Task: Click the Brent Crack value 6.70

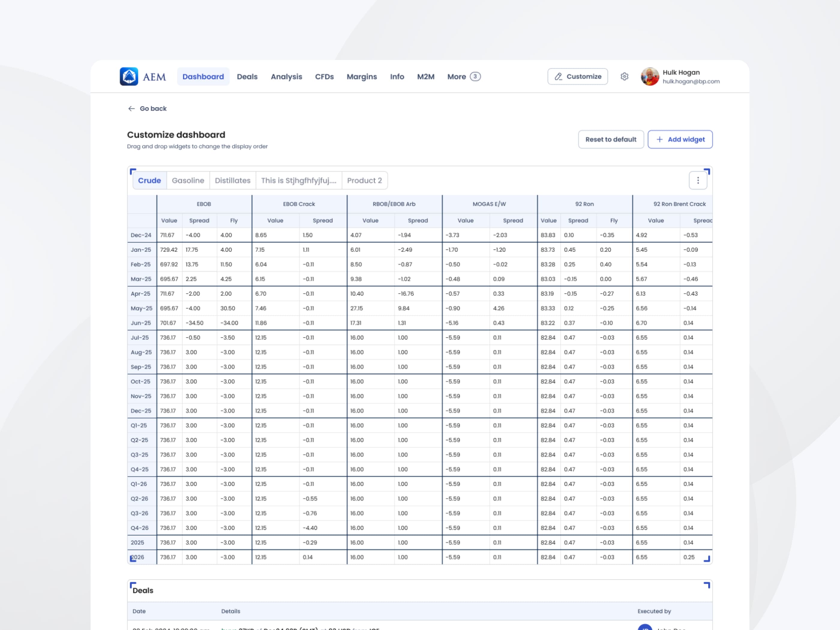Action: (641, 323)
